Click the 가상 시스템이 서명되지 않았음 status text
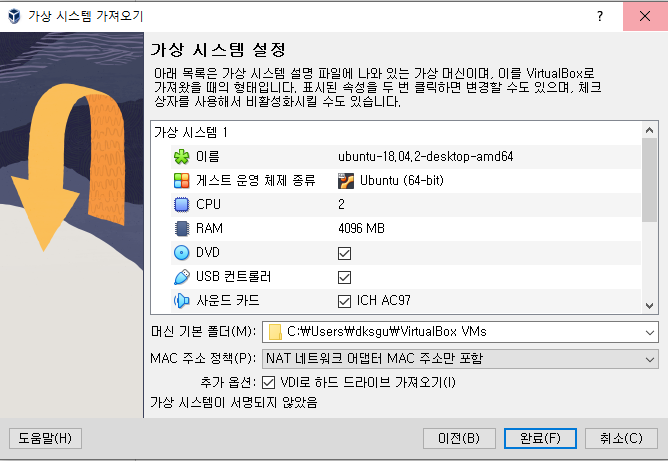This screenshot has height=461, width=668. click(x=234, y=402)
